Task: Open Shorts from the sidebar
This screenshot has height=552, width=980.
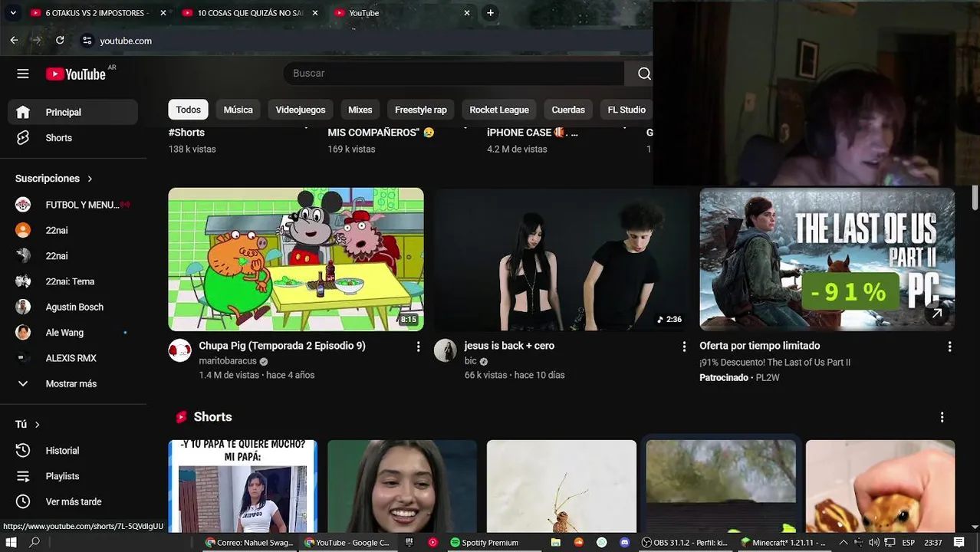Action: 73,138
